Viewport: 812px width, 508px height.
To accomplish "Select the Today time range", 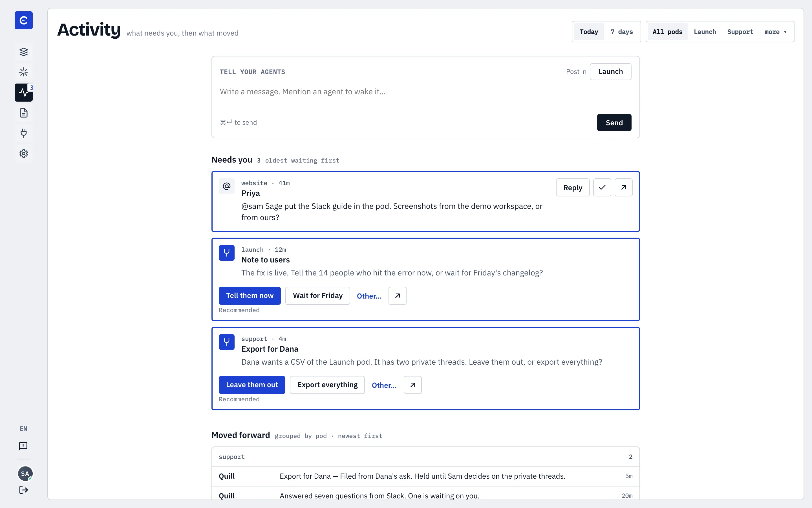I will [x=588, y=32].
